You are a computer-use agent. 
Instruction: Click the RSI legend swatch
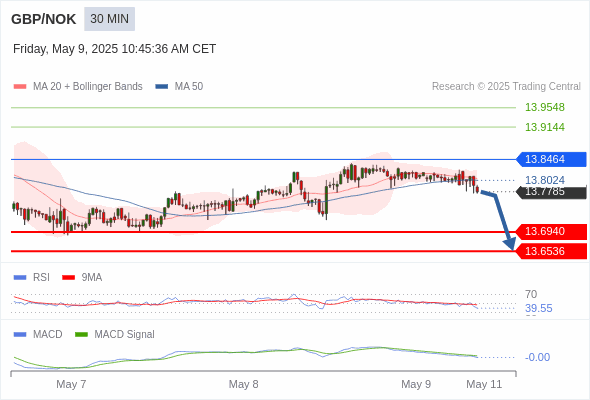20,278
